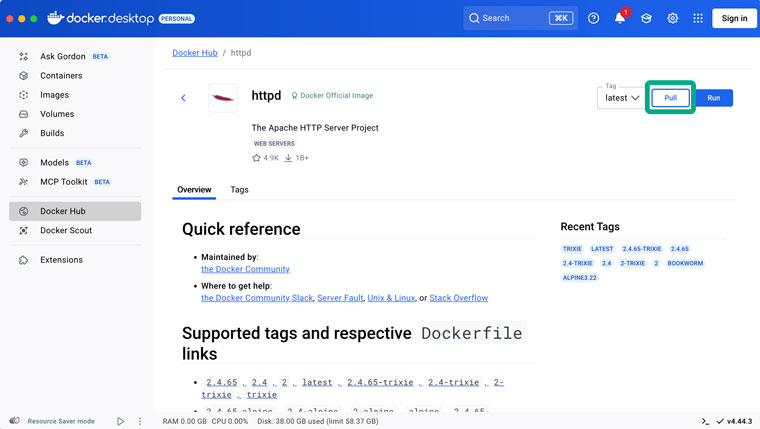Image resolution: width=760 pixels, height=429 pixels.
Task: Follow the Docker Hub breadcrumb link
Action: click(x=195, y=53)
